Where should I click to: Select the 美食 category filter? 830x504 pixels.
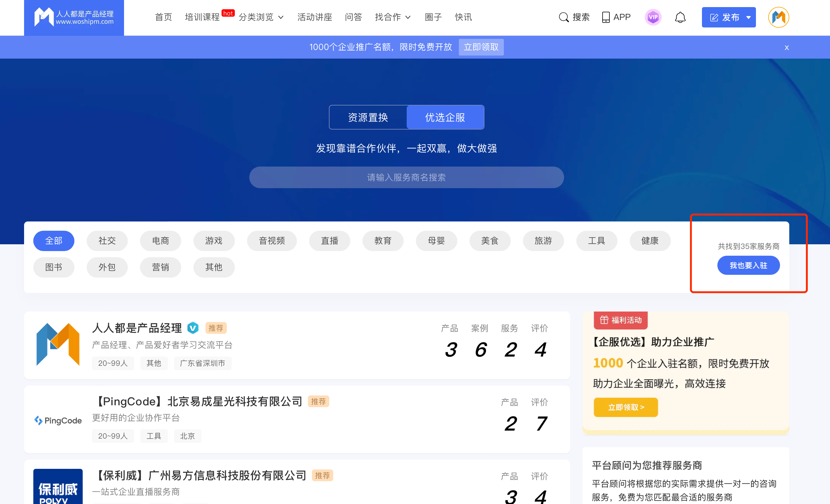490,241
